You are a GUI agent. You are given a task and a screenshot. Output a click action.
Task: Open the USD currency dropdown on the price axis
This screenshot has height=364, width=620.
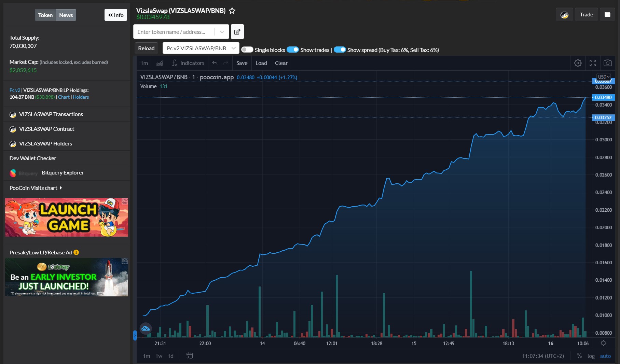[x=604, y=77]
